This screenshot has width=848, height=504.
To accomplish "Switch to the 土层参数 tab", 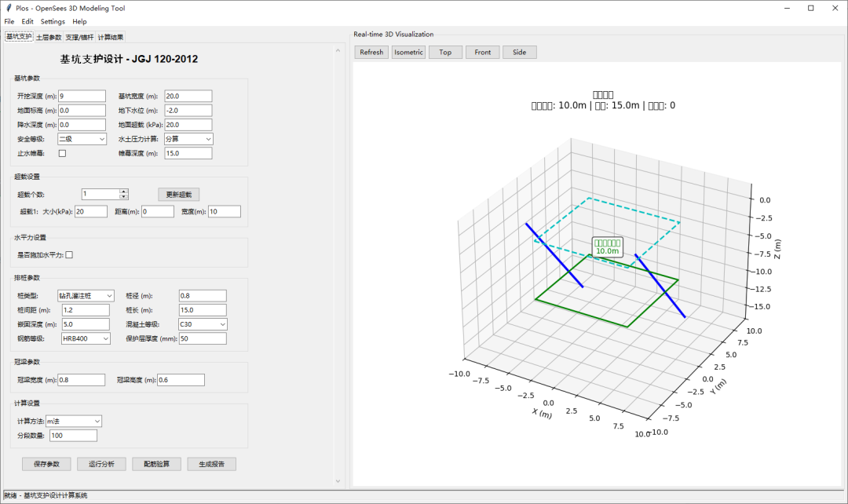I will click(x=49, y=38).
